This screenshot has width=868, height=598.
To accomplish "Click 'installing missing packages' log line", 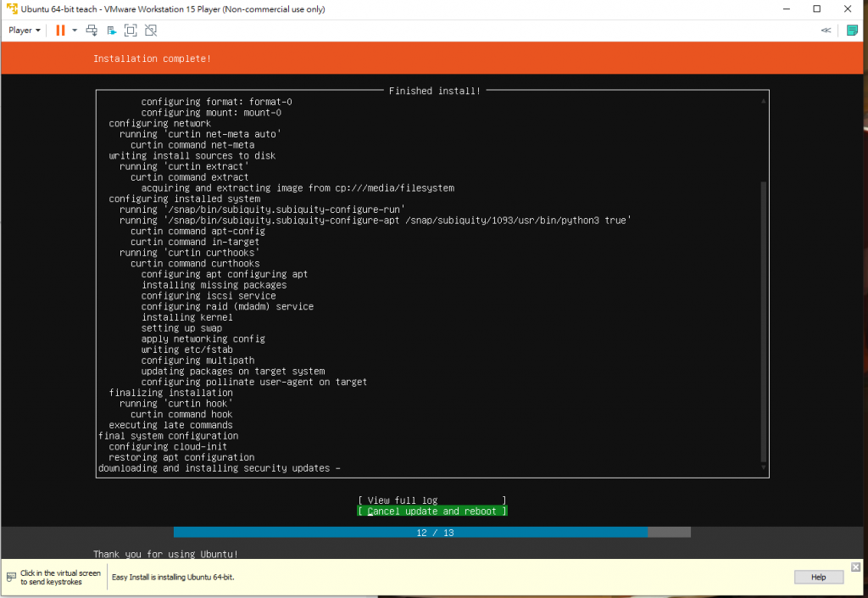I will pyautogui.click(x=214, y=285).
